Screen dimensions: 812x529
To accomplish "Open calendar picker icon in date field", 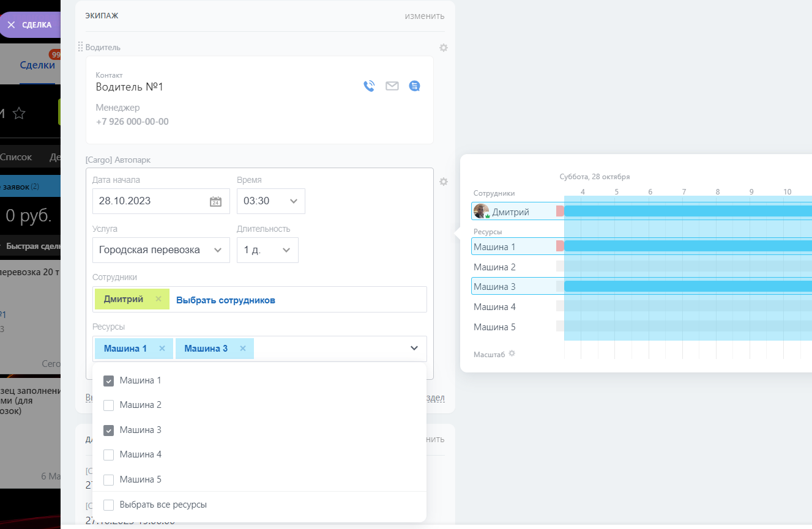I will tap(215, 201).
